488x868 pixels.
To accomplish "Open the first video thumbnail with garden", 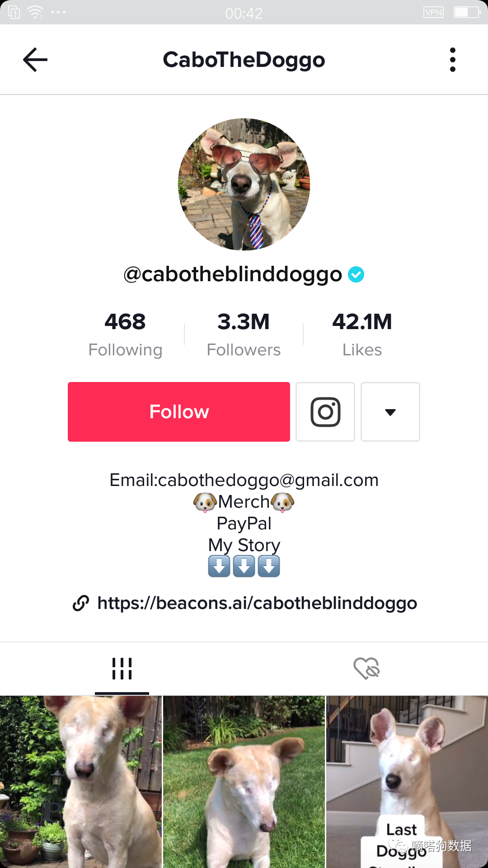I will [81, 782].
